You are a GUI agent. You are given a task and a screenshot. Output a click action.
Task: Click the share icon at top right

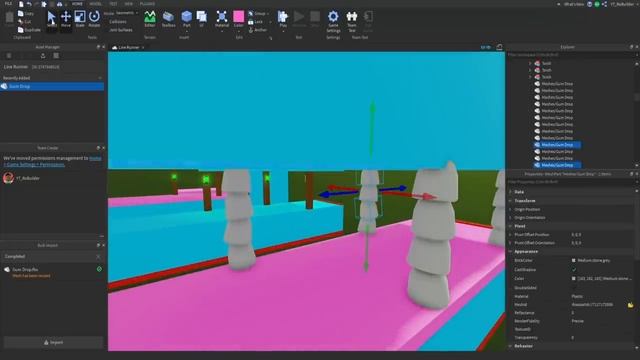(604, 4)
